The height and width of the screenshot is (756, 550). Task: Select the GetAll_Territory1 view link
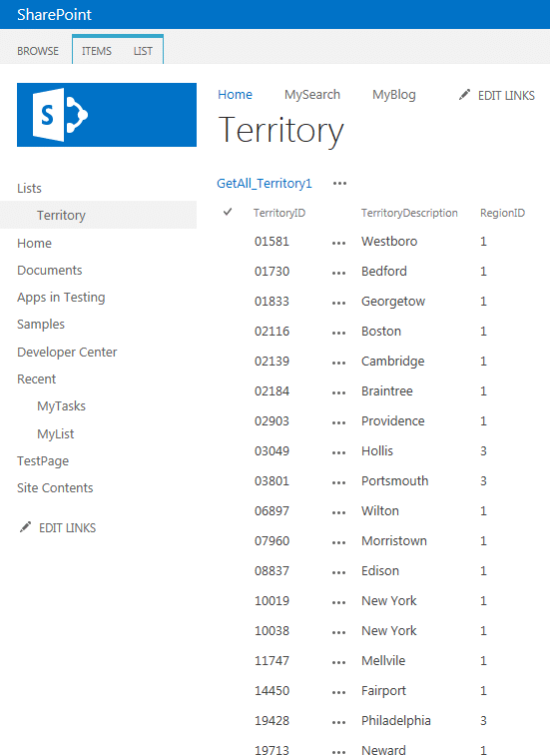click(x=265, y=183)
